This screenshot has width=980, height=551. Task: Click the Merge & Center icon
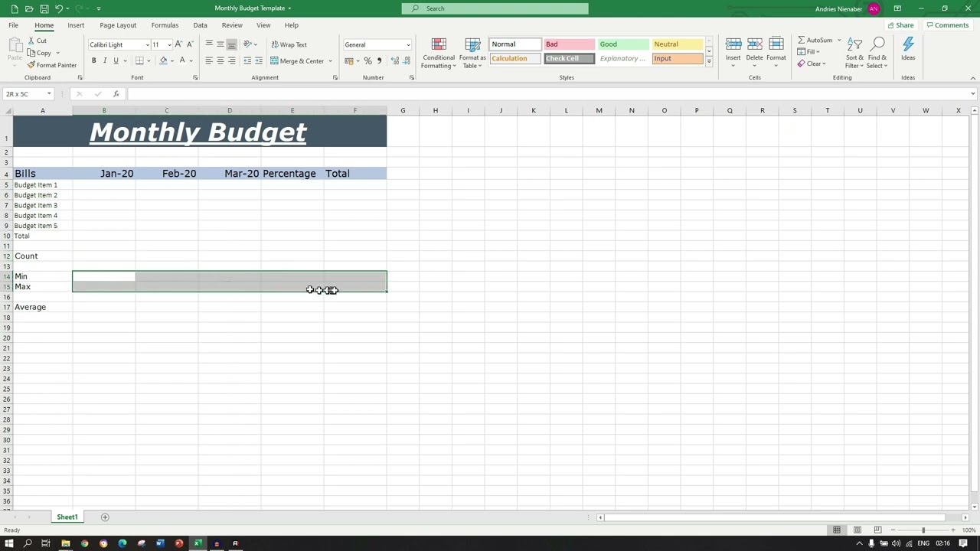coord(299,60)
